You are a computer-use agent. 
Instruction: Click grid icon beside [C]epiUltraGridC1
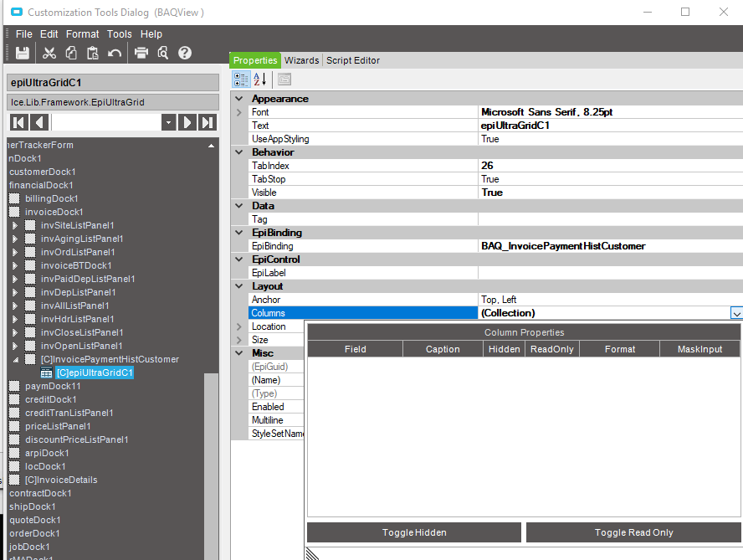(47, 372)
